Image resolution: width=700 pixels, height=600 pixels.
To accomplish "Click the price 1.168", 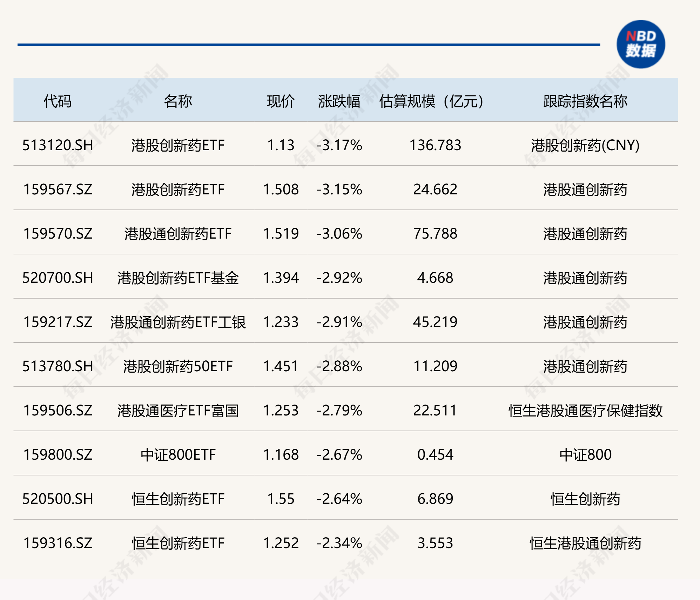I will (281, 454).
